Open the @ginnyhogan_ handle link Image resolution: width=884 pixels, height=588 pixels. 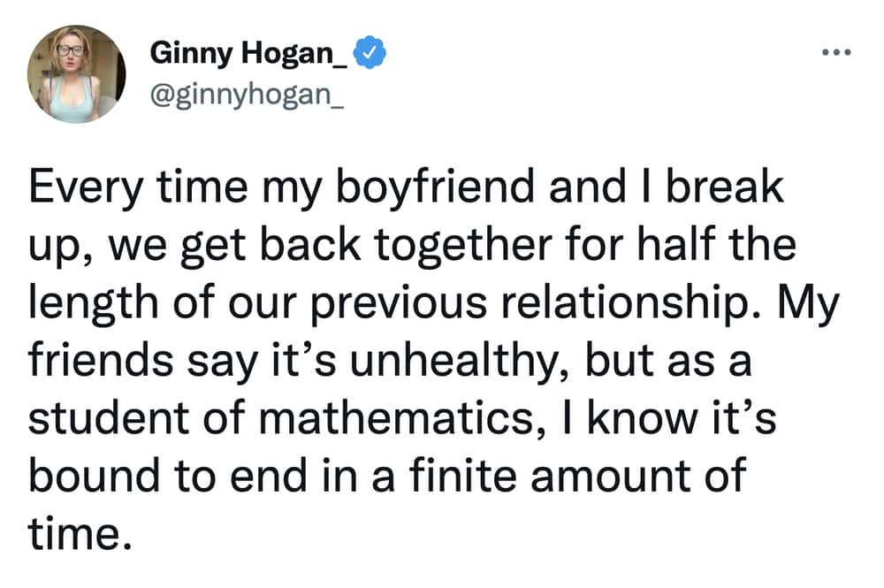pyautogui.click(x=247, y=94)
